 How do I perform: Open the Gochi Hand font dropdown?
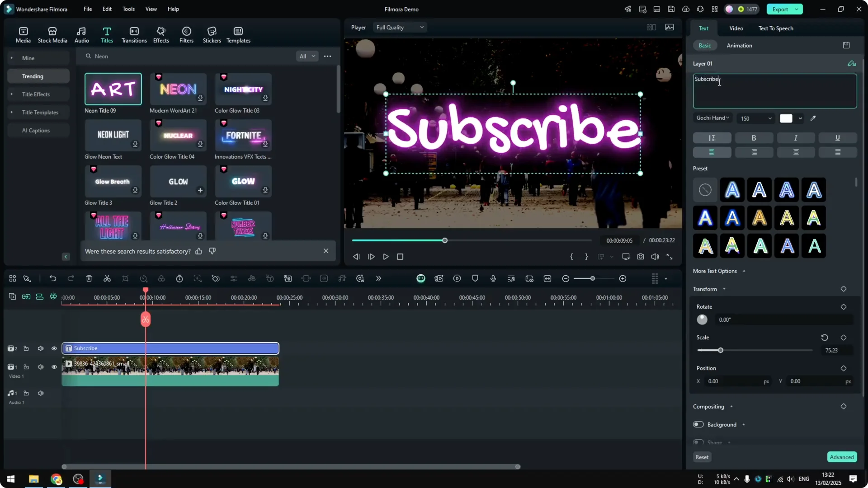tap(712, 118)
